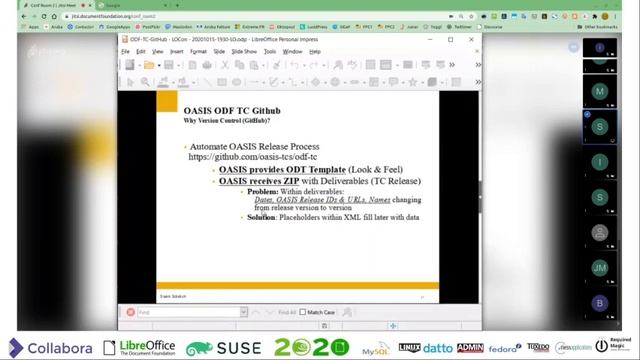
Task: Select the Callout shapes tool
Action: (393, 82)
